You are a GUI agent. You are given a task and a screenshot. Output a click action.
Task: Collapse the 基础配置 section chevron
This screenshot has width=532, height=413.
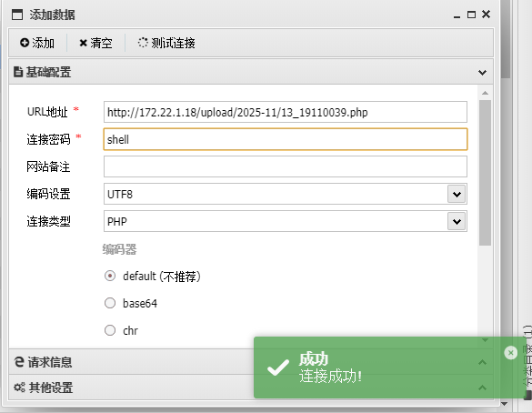point(482,72)
